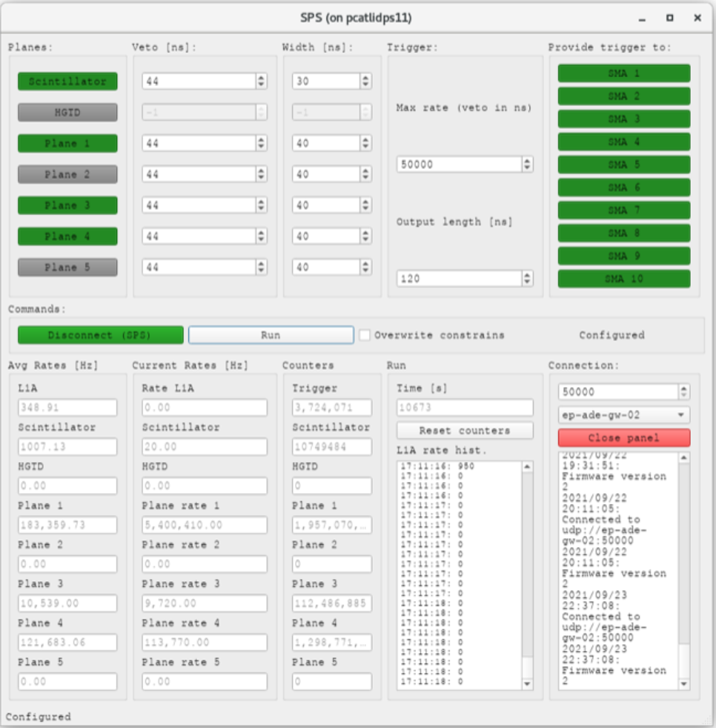Screen dimensions: 716x728
Task: Click the Scintillator counter field 10749484
Action: pos(332,446)
